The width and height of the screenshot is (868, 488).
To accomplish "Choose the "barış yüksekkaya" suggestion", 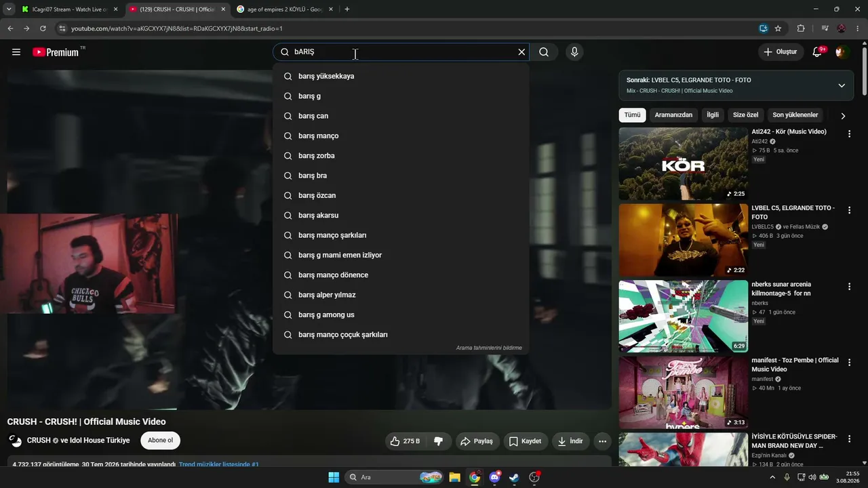I will coord(401,76).
